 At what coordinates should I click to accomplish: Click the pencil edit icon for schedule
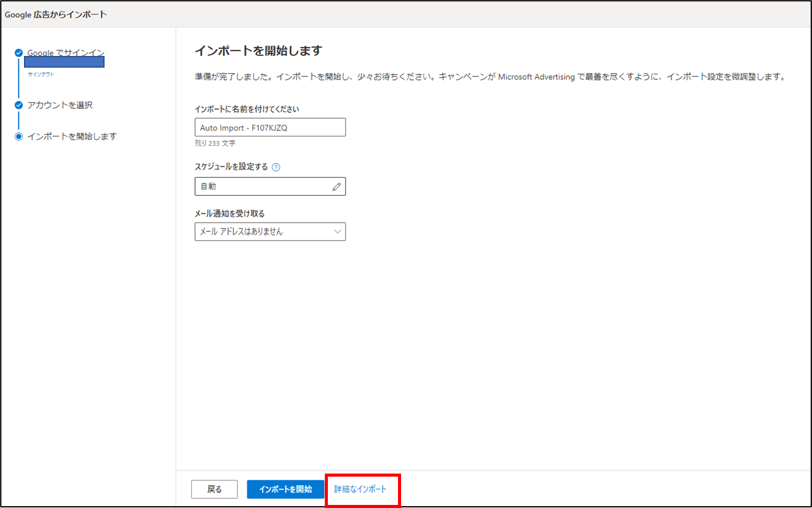[336, 186]
